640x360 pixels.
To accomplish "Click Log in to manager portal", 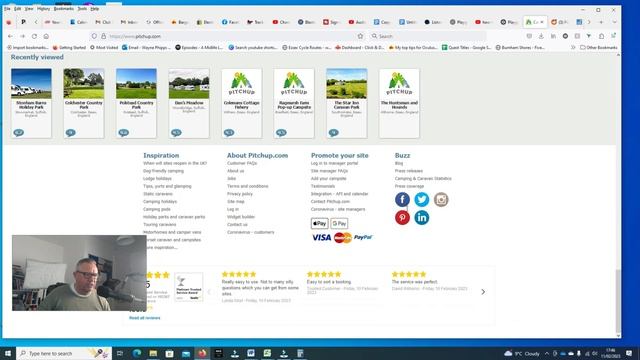I will (x=334, y=163).
